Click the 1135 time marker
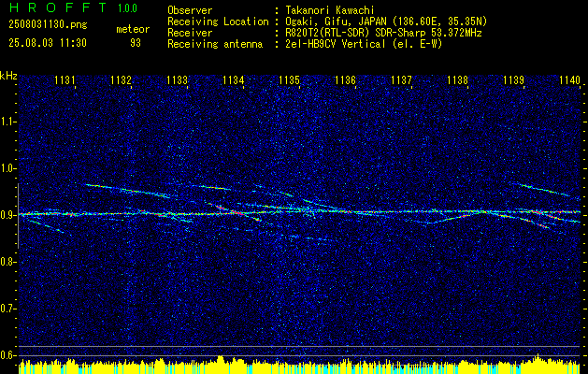The image size is (588, 374). tap(290, 79)
